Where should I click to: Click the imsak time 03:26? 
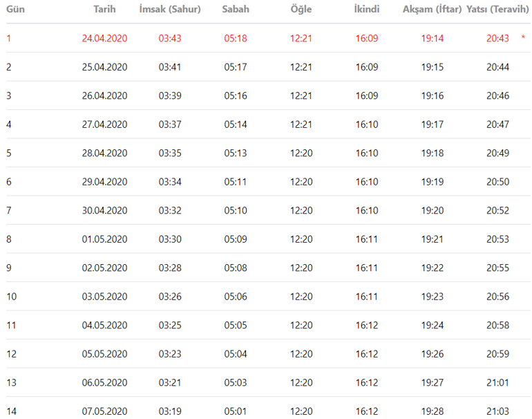coord(170,297)
